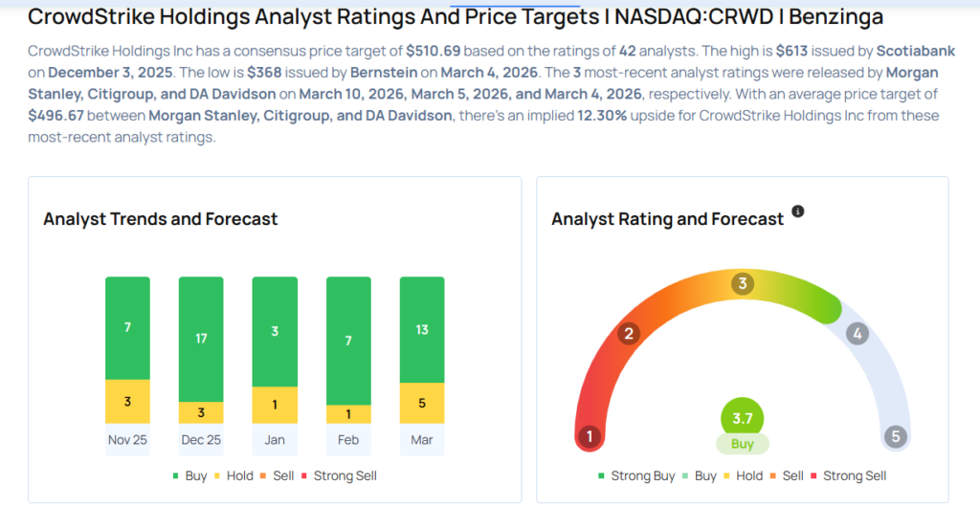Image resolution: width=980 pixels, height=508 pixels.
Task: Click the info icon beside Analyst Rating and Forecast
Action: (x=798, y=211)
